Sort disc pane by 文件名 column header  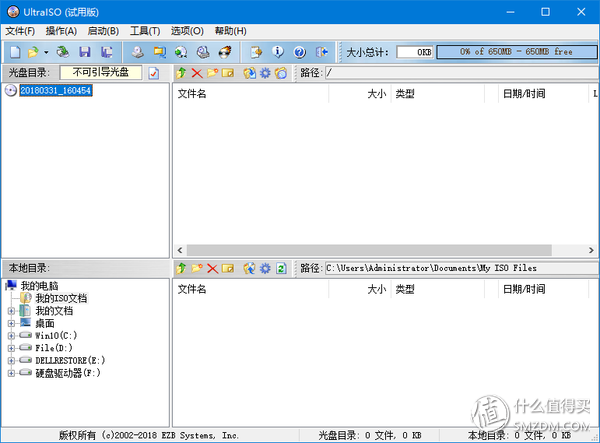tap(251, 94)
